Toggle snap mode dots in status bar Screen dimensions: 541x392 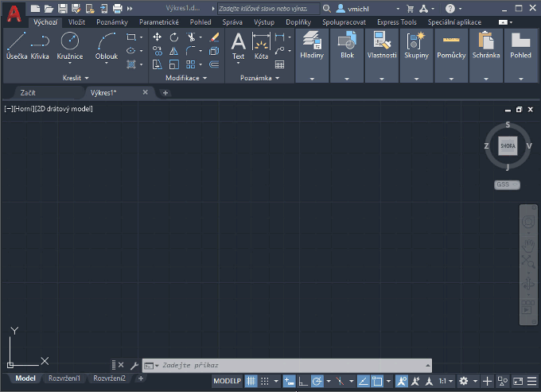pyautogui.click(x=265, y=382)
